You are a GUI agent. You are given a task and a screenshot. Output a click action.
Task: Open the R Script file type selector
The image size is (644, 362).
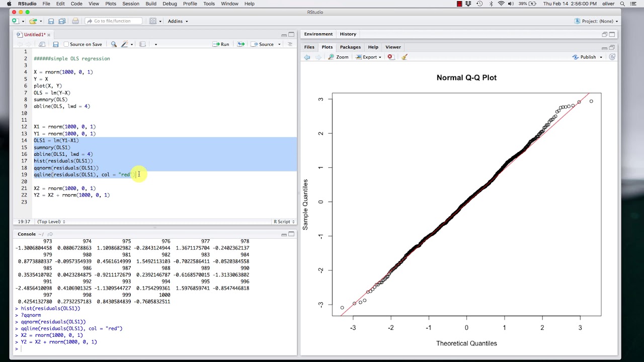tap(284, 222)
